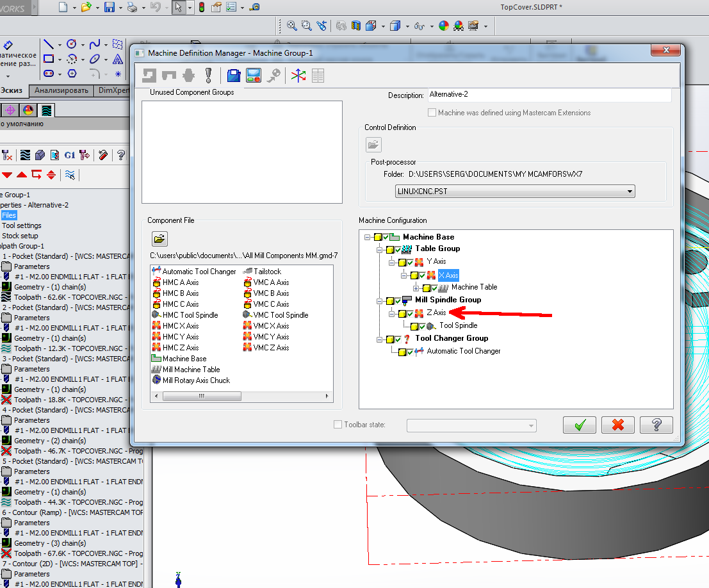
Task: Confirm with the green checkmark button
Action: tap(579, 425)
